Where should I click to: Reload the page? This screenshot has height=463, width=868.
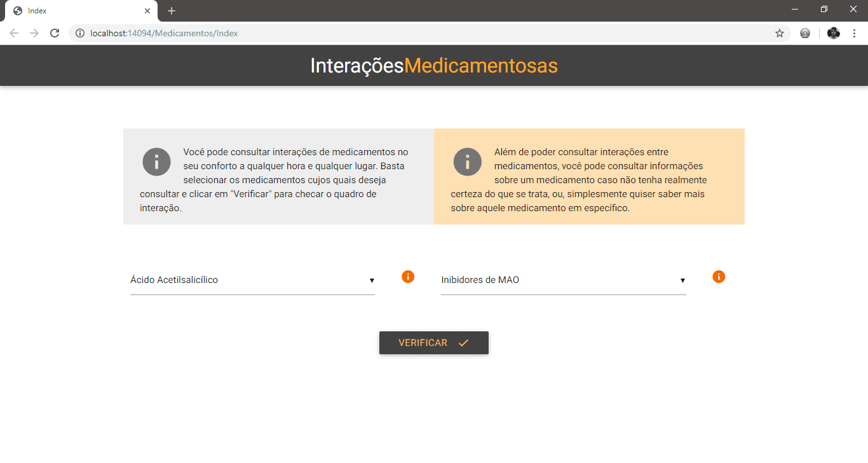coord(55,33)
